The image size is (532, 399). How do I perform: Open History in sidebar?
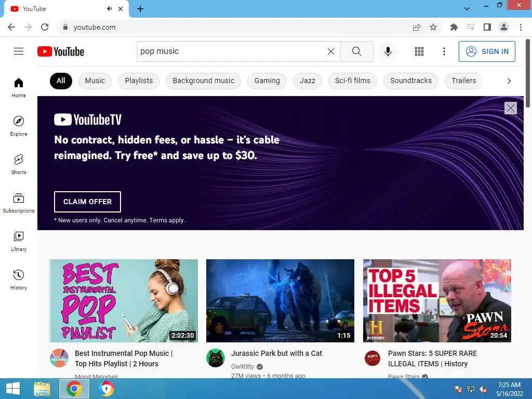pos(19,280)
